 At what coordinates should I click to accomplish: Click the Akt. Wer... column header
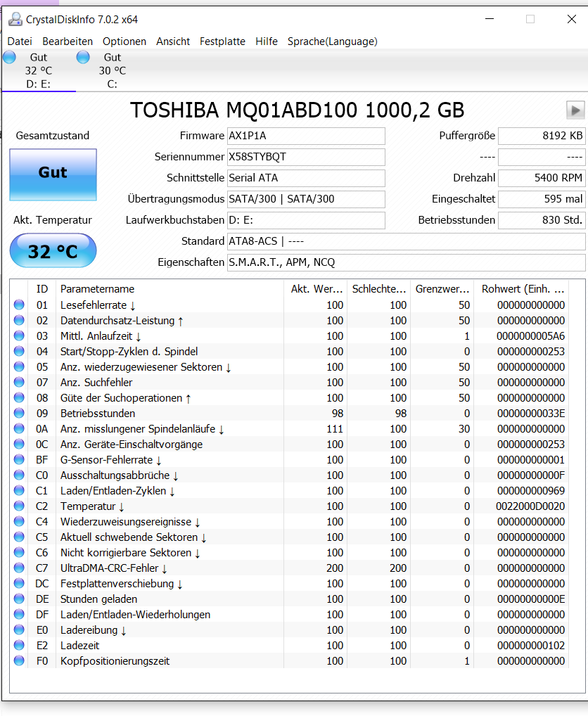click(x=316, y=288)
